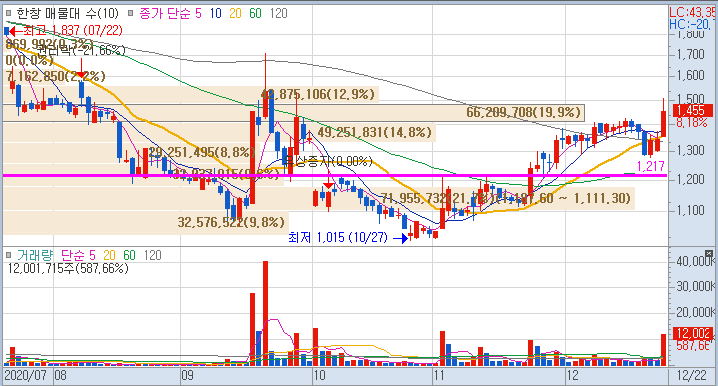Click the 20,000K volume axis label
The image size is (718, 386).
coord(695,312)
